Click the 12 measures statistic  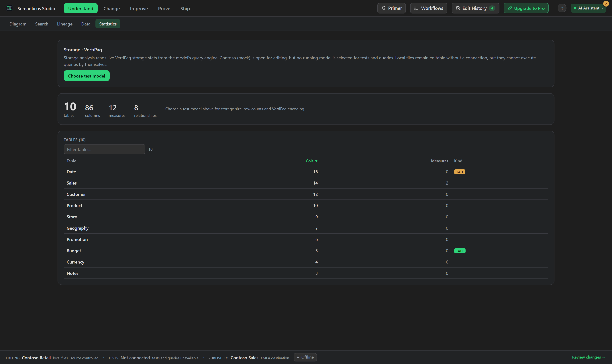[x=117, y=111]
